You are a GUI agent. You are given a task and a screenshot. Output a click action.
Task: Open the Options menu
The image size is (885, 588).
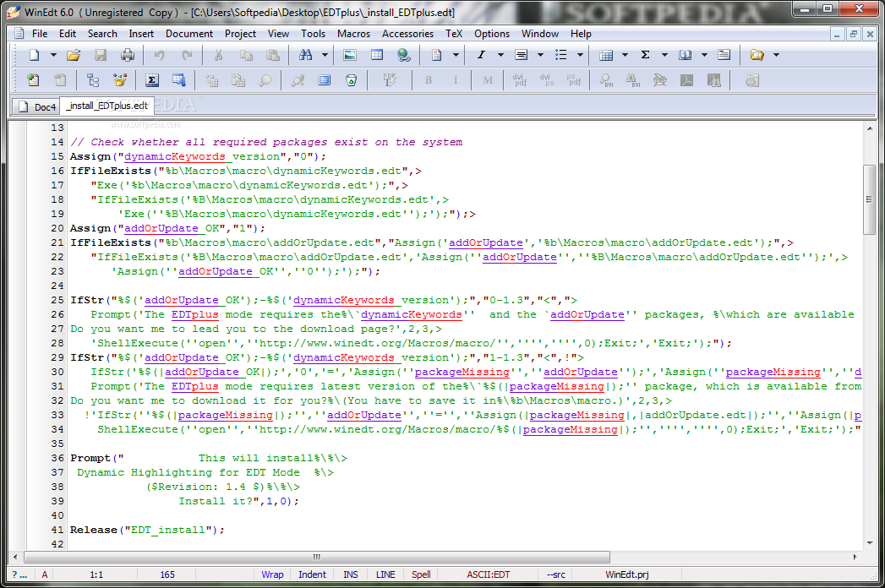(x=492, y=34)
